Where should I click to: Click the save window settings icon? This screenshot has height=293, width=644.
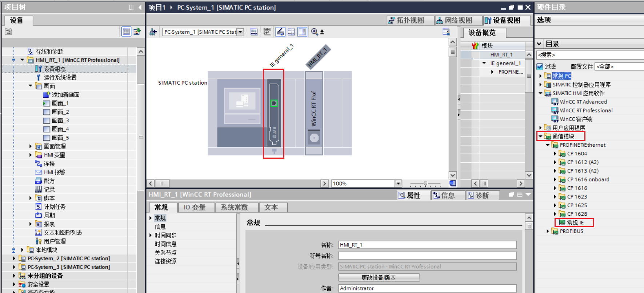[446, 32]
